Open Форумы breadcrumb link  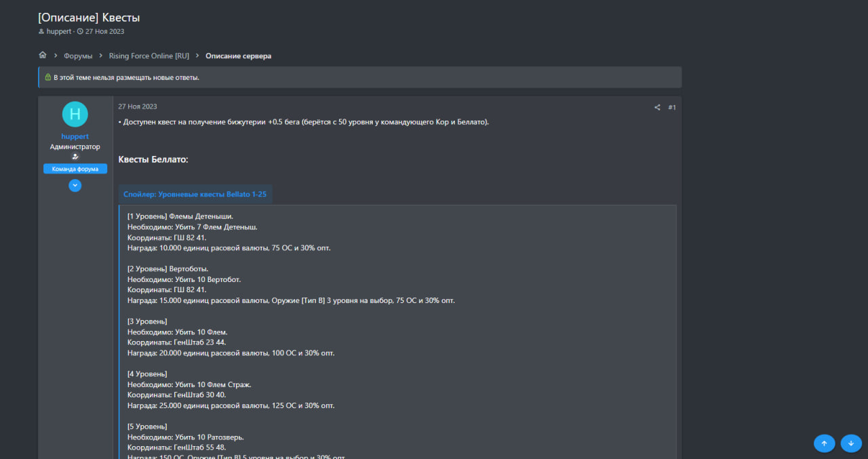(x=78, y=56)
